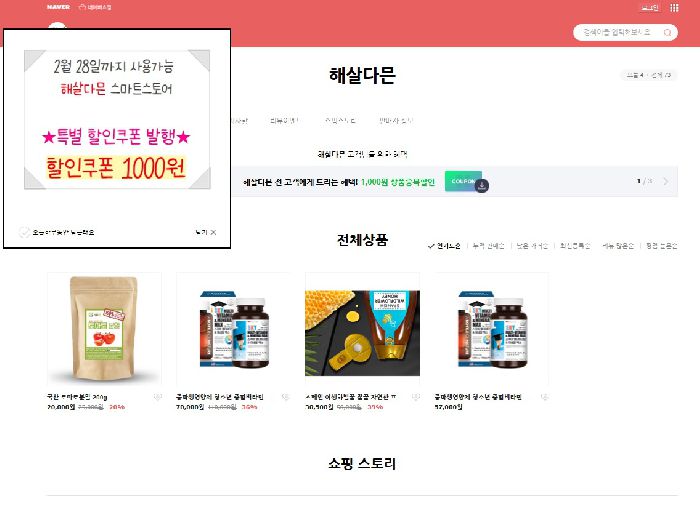Download the green COUPON badge
This screenshot has width=700, height=518.
pyautogui.click(x=463, y=181)
